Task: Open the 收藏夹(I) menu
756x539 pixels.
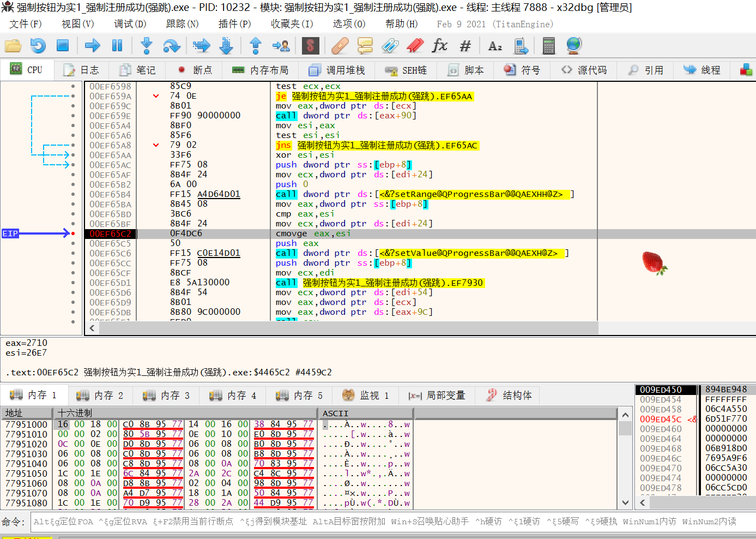Action: [x=292, y=24]
